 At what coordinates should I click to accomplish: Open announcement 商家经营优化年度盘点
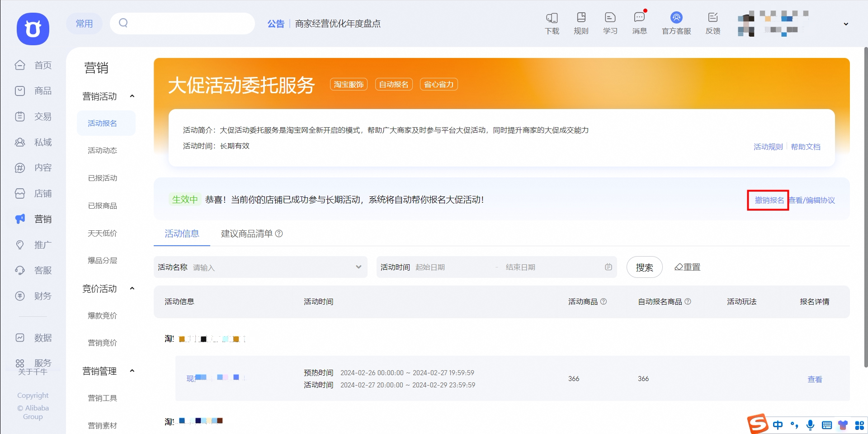(338, 24)
